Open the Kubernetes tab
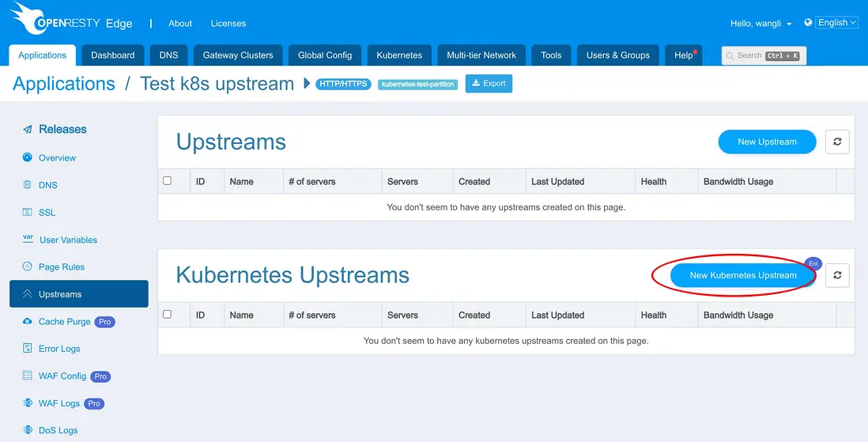This screenshot has height=442, width=868. 399,55
